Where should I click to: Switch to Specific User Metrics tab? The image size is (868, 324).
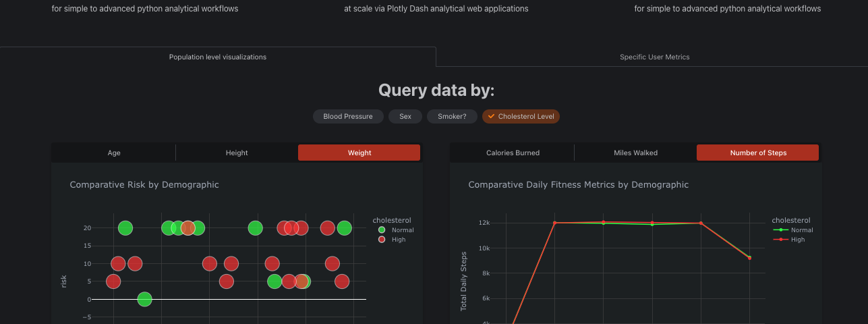point(654,57)
